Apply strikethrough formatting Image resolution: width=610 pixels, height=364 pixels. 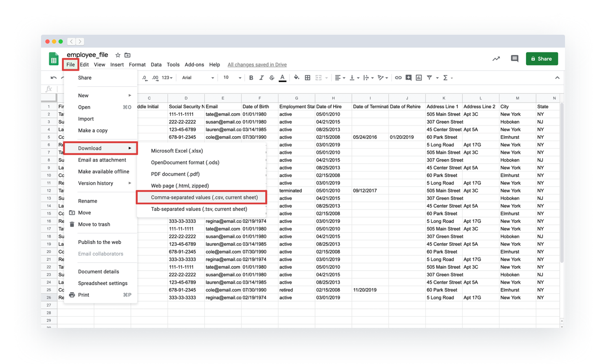tap(271, 78)
